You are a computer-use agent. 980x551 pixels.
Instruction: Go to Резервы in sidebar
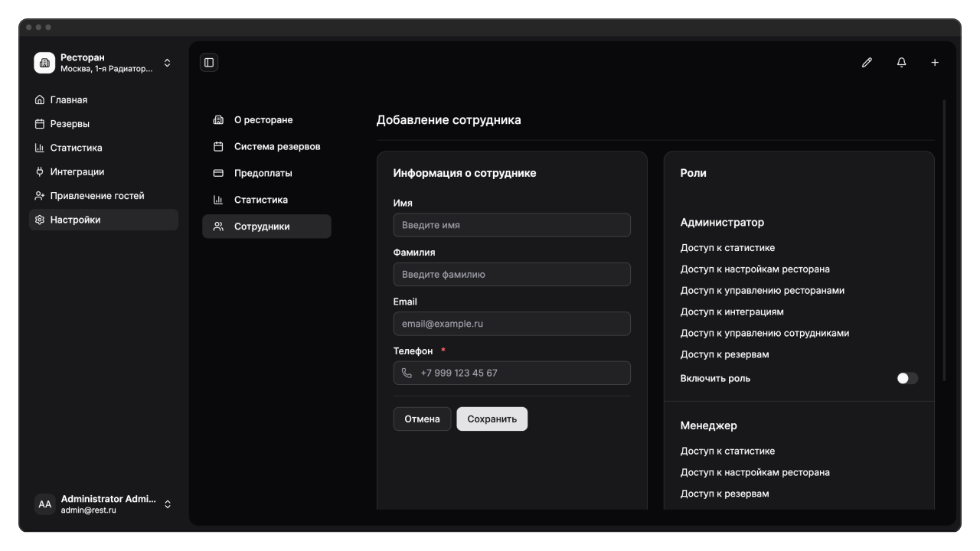(x=70, y=124)
